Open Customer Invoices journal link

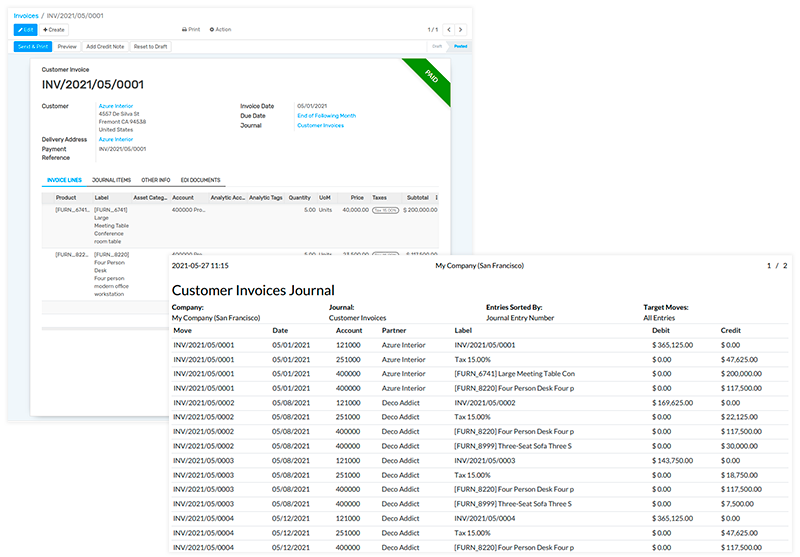pos(320,125)
